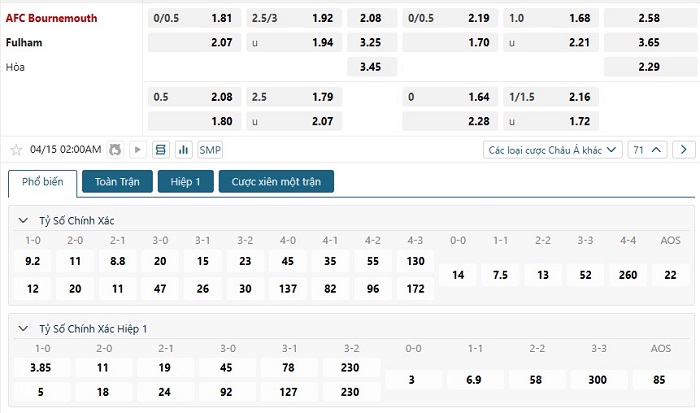This screenshot has width=700, height=413.
Task: Collapse the Tỷ Số Chính Xác section
Action: click(23, 219)
